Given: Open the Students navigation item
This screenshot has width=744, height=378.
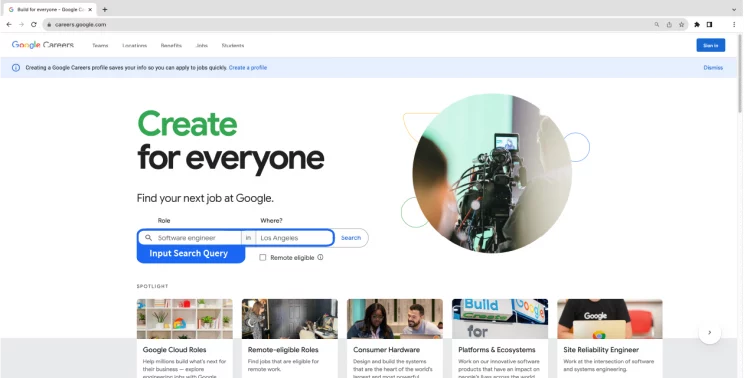Looking at the screenshot, I should pos(233,46).
